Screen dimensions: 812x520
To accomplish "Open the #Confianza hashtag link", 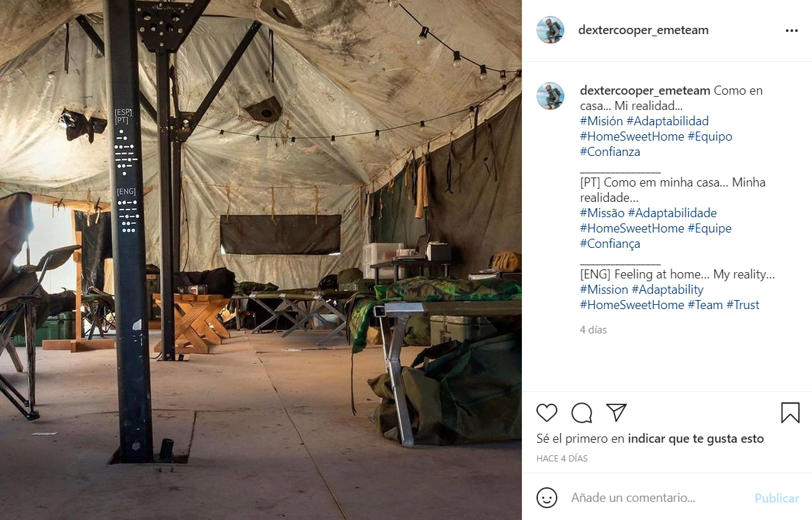I will (610, 152).
